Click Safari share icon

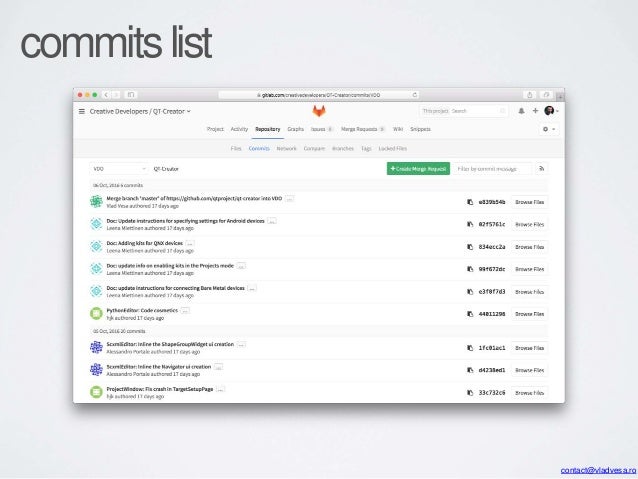pyautogui.click(x=530, y=95)
